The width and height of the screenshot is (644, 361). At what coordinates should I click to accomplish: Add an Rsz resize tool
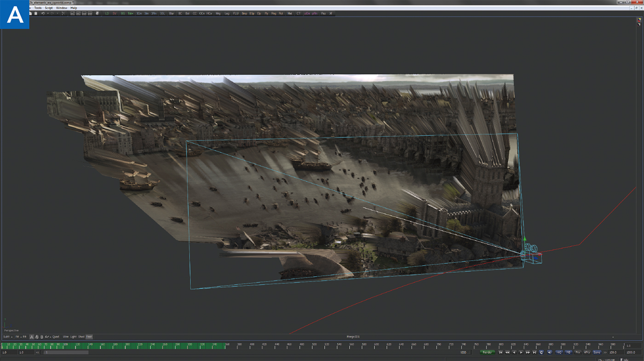pos(323,13)
